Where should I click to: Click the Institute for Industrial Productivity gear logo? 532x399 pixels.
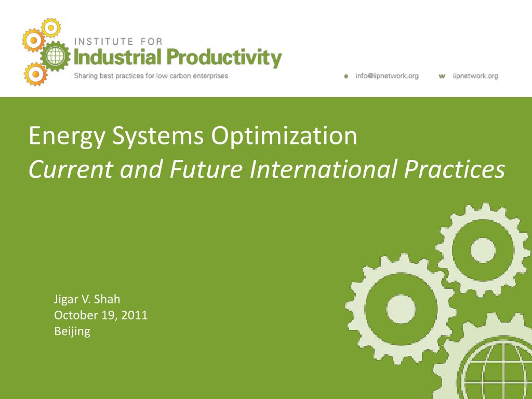click(x=46, y=51)
